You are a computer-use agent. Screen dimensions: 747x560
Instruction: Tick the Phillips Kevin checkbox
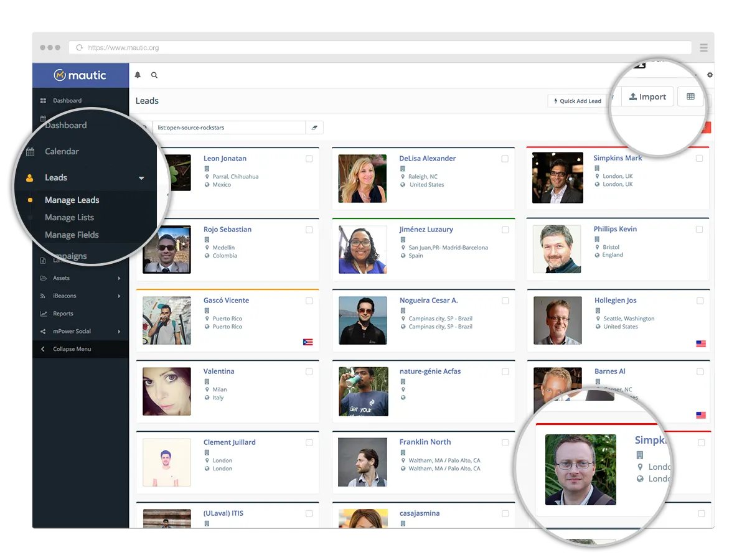[699, 230]
